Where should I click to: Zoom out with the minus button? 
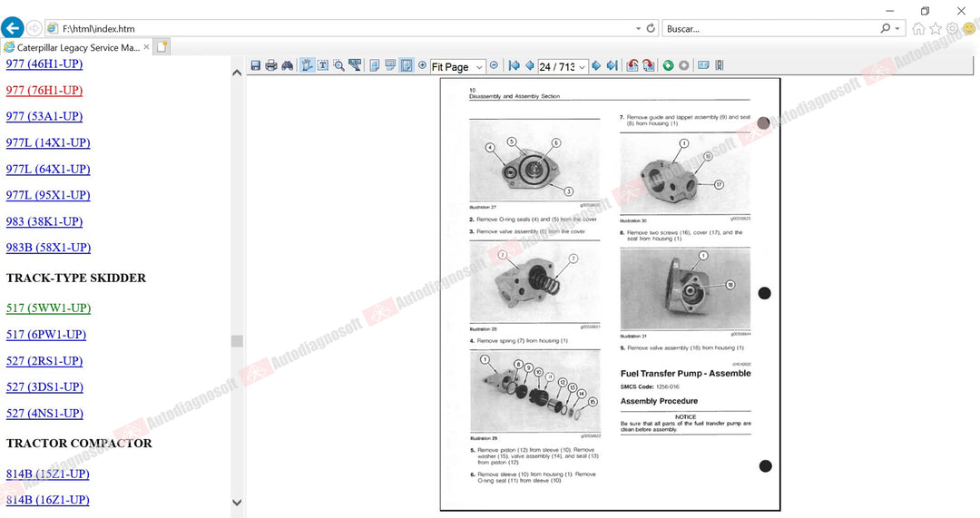pyautogui.click(x=494, y=65)
